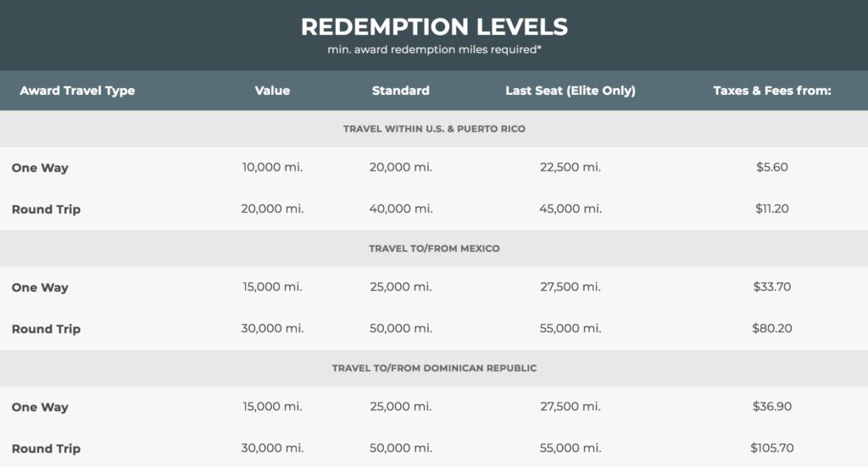This screenshot has width=868, height=467.
Task: Click the Last Seat (Elite Only) header
Action: [x=570, y=91]
